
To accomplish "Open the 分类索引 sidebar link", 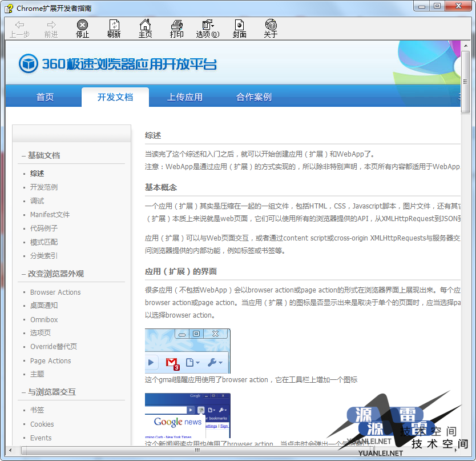I will tap(44, 256).
